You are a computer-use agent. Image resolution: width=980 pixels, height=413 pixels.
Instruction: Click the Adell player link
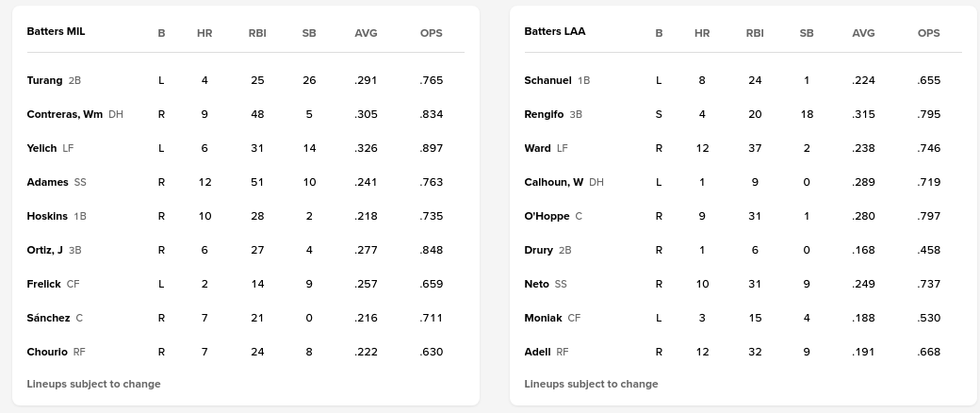pos(537,352)
